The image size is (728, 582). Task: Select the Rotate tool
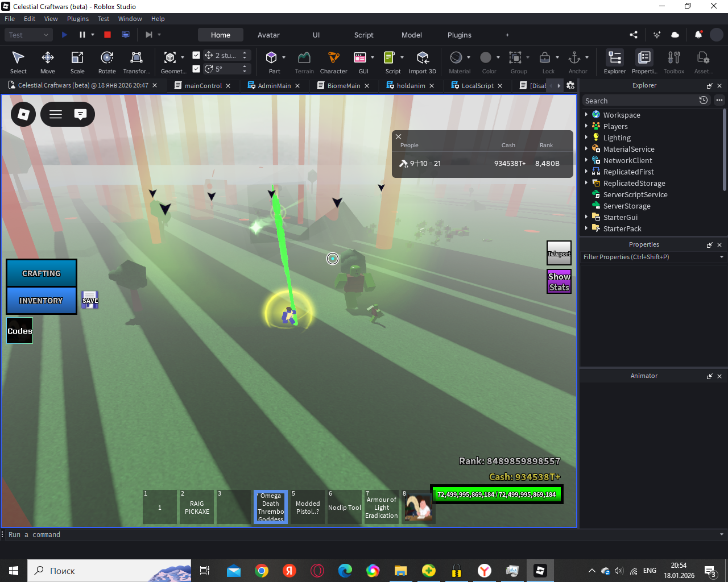(107, 63)
